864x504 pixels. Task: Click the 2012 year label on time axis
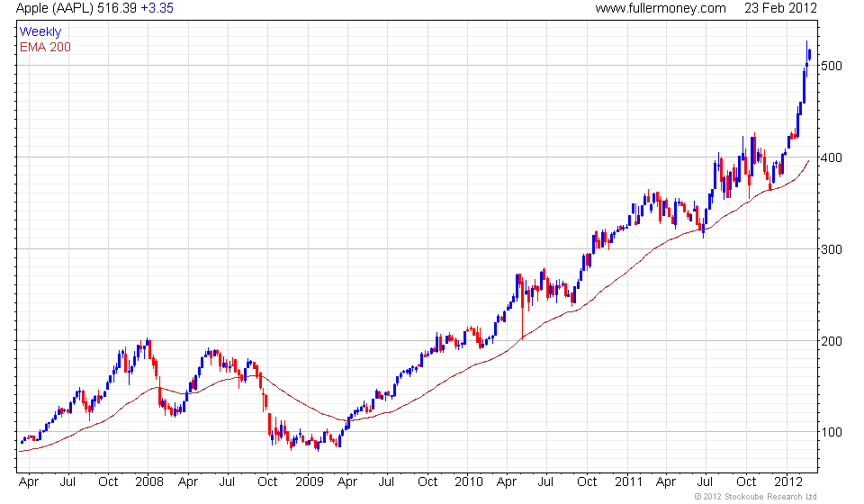click(788, 482)
